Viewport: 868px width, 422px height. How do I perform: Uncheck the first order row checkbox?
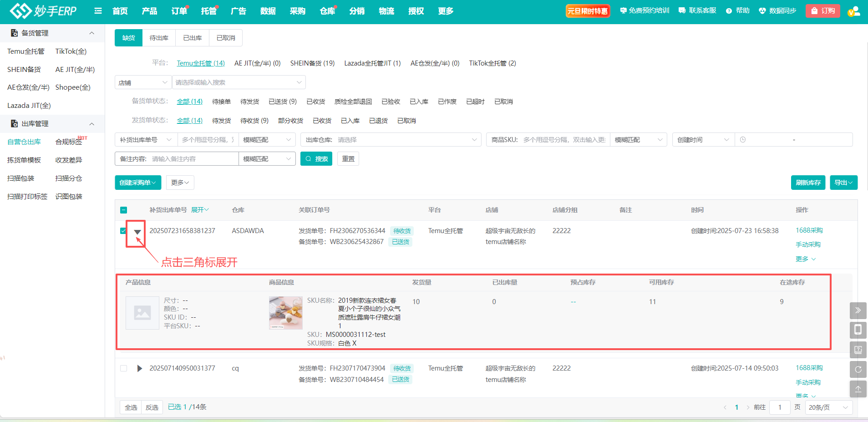point(123,231)
